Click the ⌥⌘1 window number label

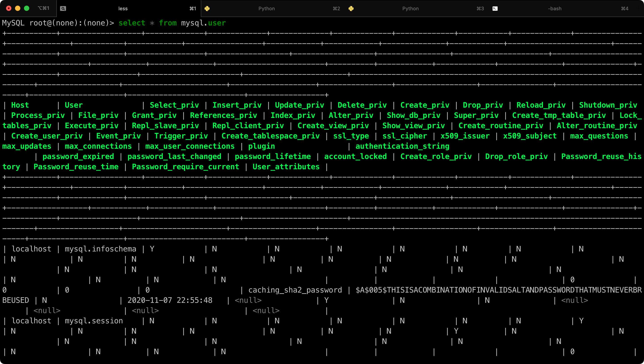point(43,8)
